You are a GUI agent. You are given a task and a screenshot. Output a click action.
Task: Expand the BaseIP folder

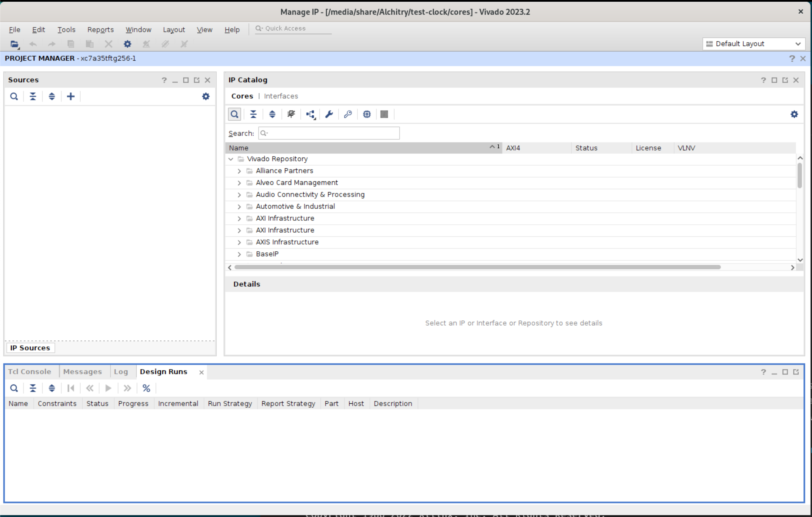[239, 254]
